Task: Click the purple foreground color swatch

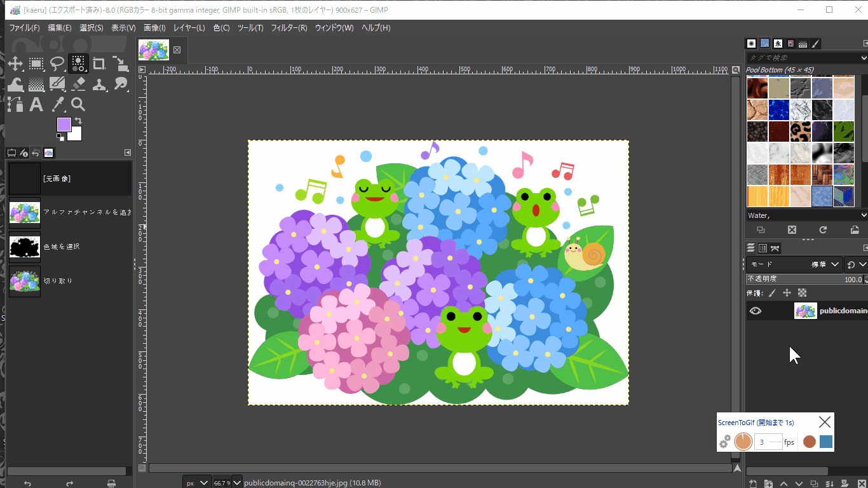Action: tap(64, 125)
